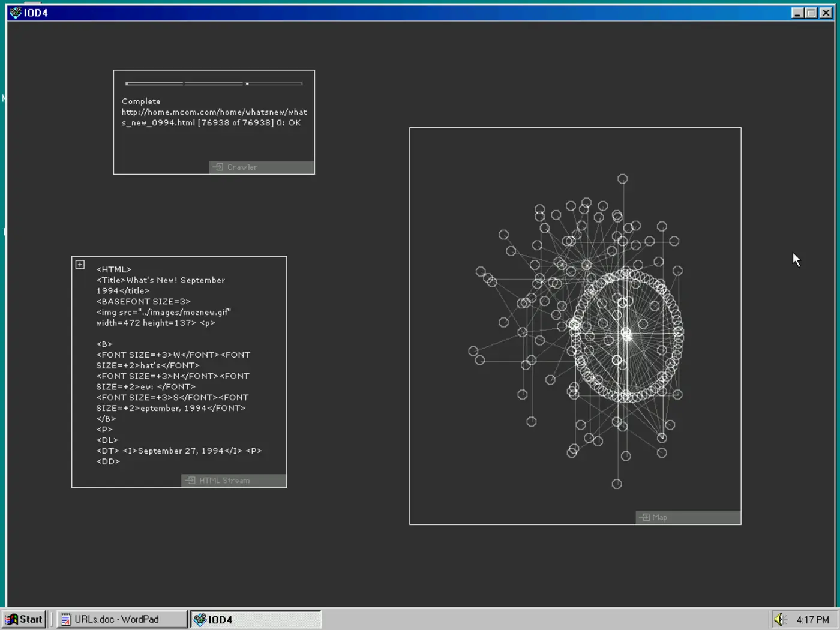Click the Map panel icon

tap(646, 517)
